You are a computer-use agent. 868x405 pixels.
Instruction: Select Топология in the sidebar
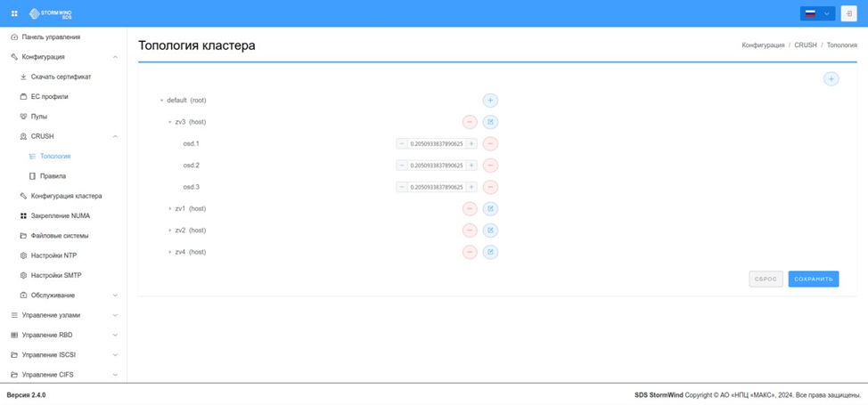click(54, 157)
